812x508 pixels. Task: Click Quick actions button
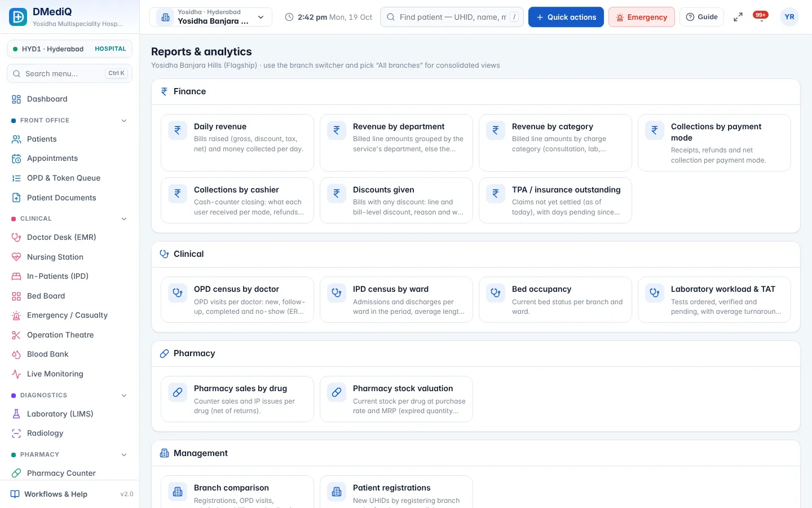coord(566,17)
